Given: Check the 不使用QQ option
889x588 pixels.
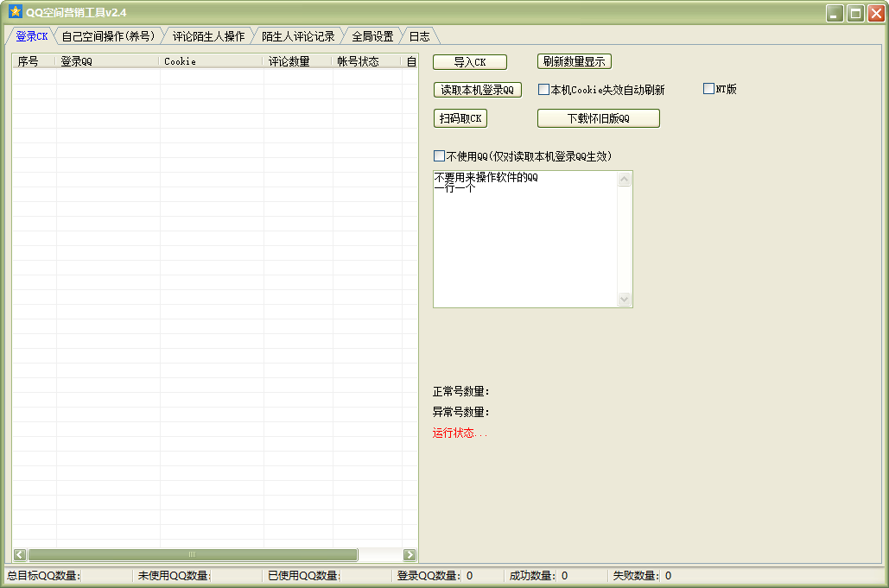Looking at the screenshot, I should [439, 155].
